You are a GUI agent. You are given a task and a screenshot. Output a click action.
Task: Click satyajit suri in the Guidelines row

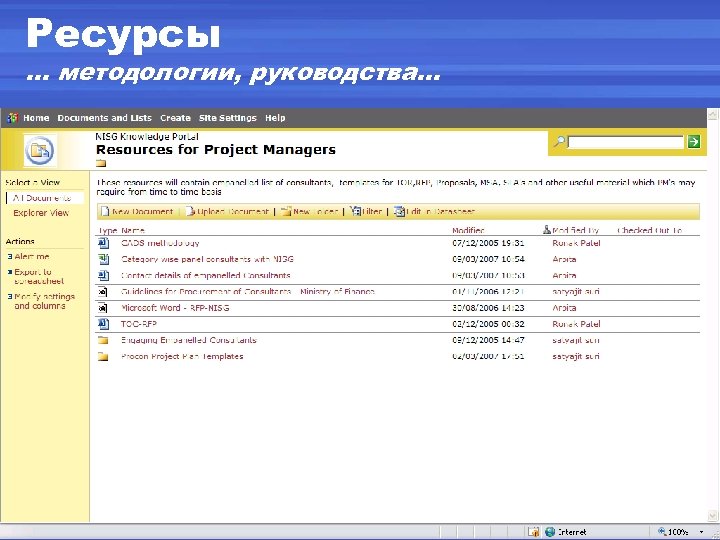click(x=575, y=292)
